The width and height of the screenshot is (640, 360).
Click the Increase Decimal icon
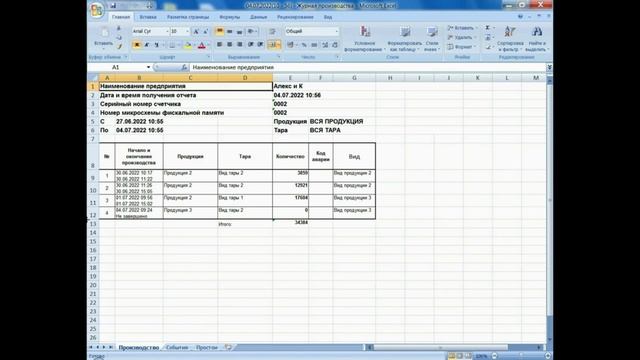(x=325, y=45)
